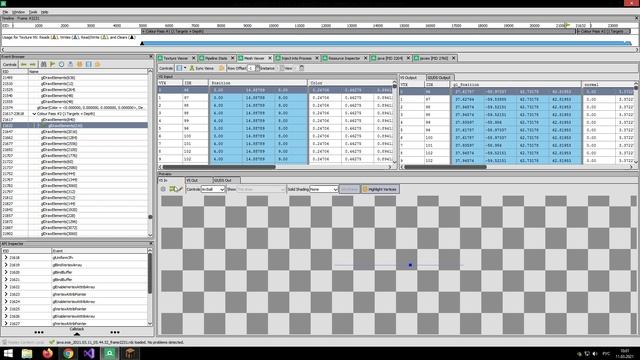Click the Row Offset input field
Screen dimensions: 640x360
(x=251, y=68)
